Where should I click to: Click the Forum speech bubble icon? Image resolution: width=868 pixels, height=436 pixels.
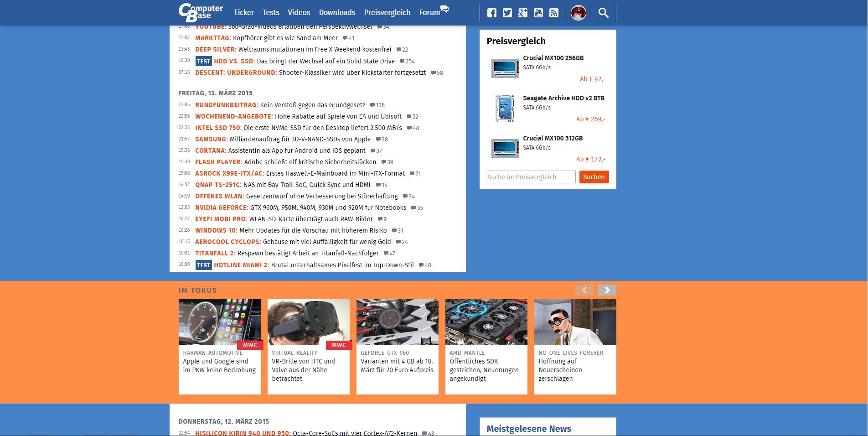tap(444, 9)
